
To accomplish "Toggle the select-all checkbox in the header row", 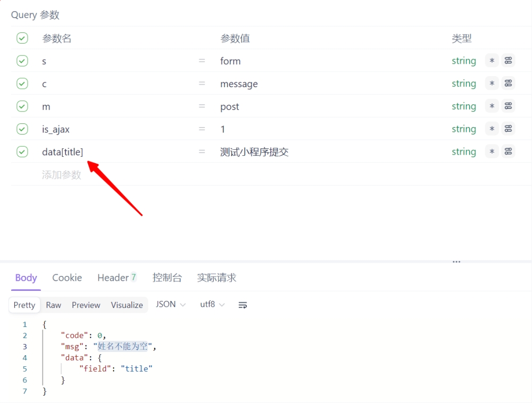I will (22, 38).
